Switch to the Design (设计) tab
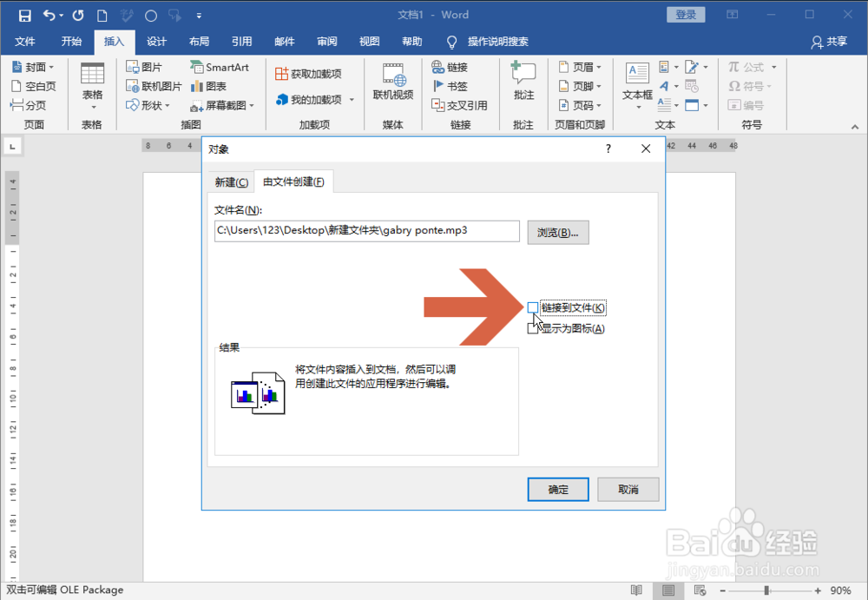Screen dimensions: 868x600 point(156,42)
